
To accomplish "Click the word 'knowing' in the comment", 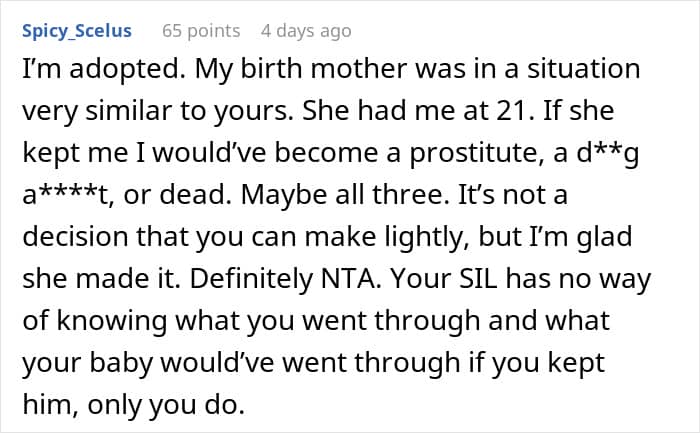I will coord(112,322).
